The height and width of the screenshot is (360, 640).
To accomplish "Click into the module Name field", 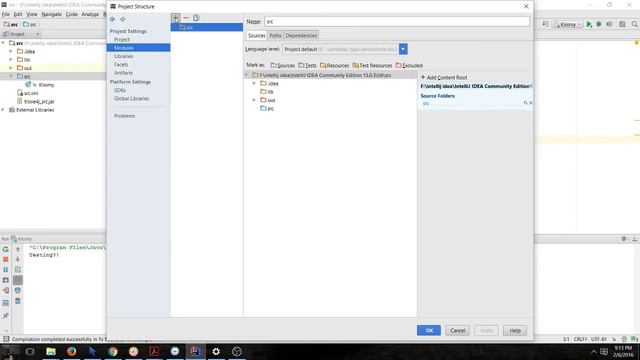I will [x=397, y=22].
